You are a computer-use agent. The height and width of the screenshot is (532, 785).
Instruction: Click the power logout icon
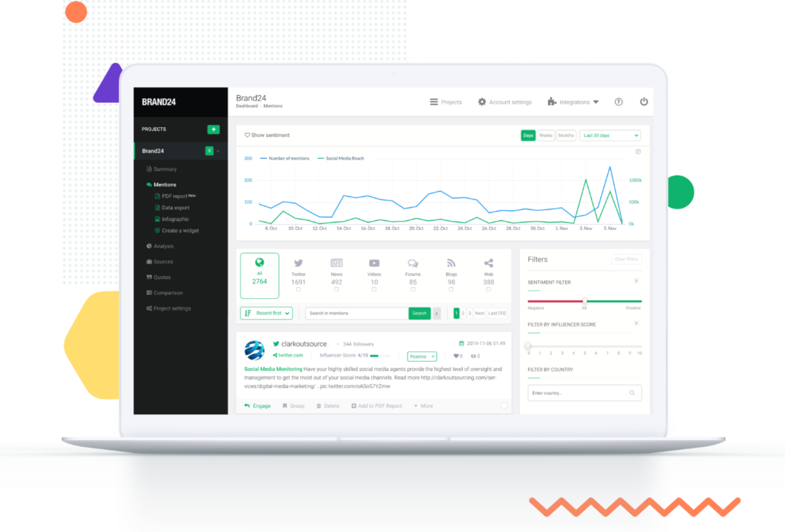644,102
